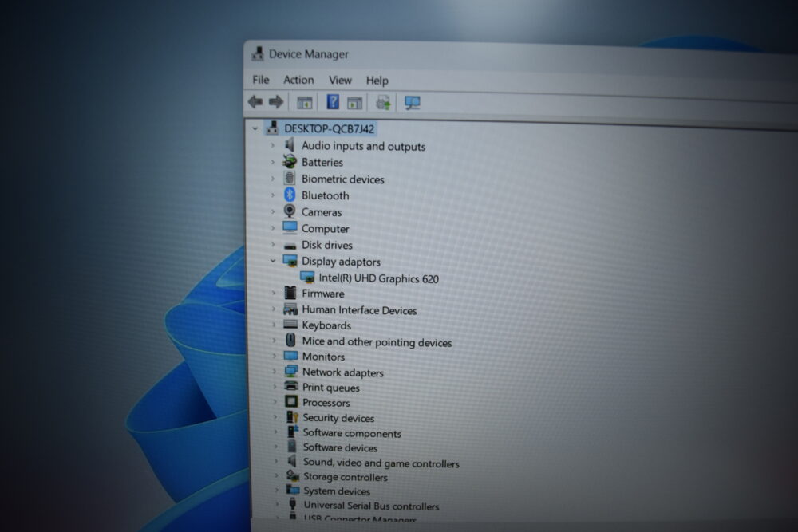The width and height of the screenshot is (798, 532).
Task: Open the Help menu
Action: click(x=377, y=81)
